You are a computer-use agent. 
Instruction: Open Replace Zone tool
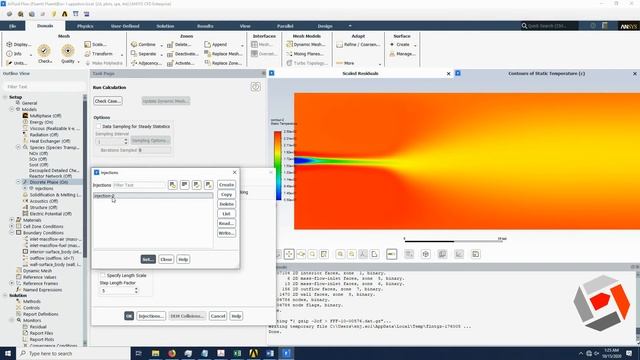[x=223, y=63]
